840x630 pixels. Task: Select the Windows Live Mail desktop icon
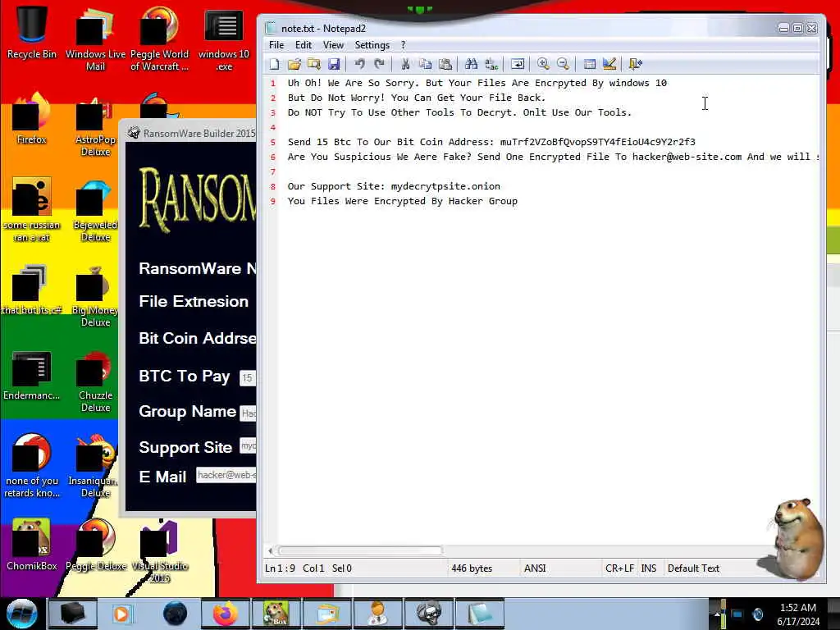click(x=95, y=39)
